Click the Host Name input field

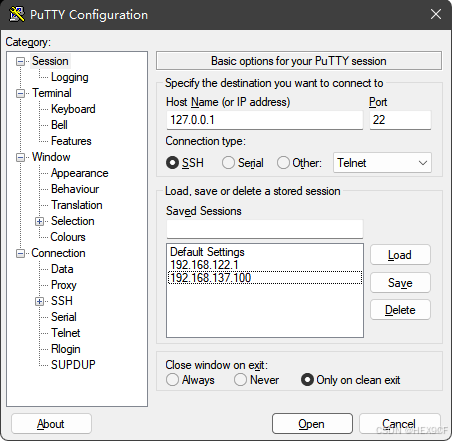click(x=265, y=120)
